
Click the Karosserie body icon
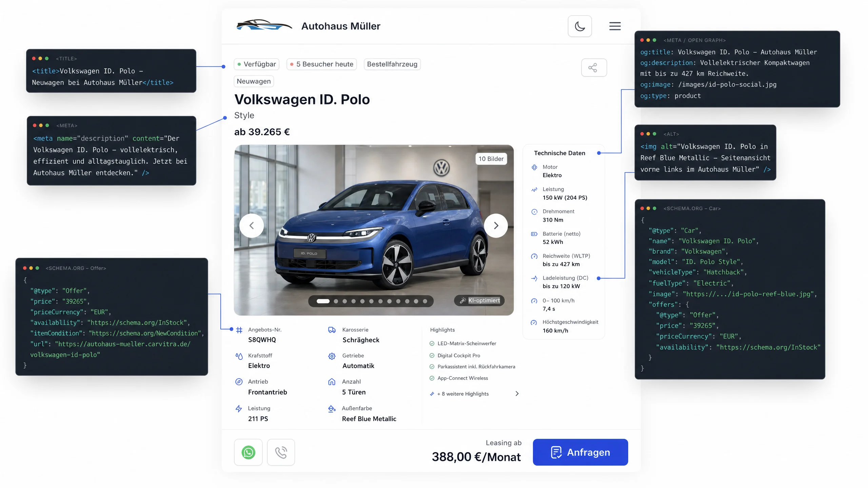click(332, 330)
